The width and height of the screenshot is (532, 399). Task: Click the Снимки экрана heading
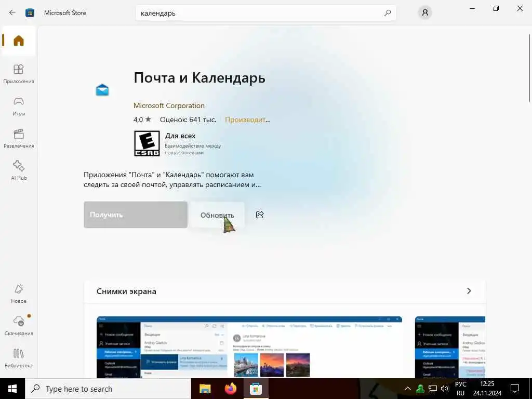[x=126, y=291]
